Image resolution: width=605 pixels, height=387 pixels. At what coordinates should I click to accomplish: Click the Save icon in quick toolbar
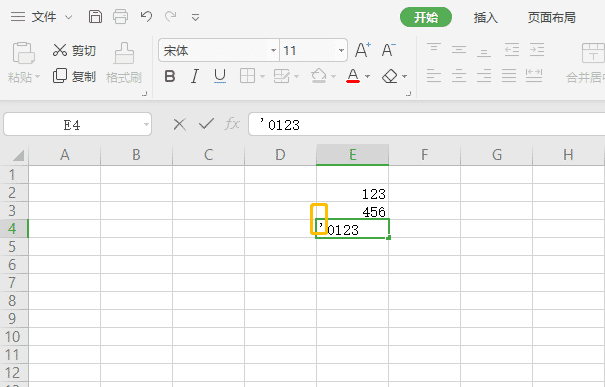point(95,17)
